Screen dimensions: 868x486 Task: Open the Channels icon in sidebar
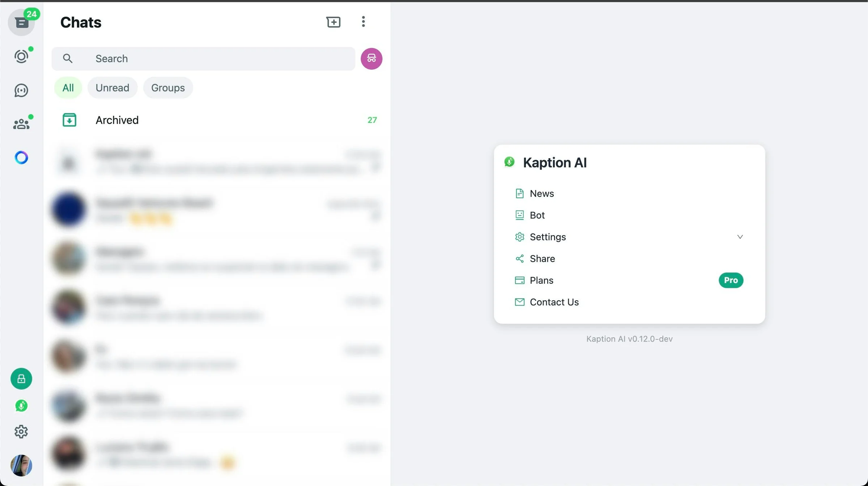coord(21,90)
